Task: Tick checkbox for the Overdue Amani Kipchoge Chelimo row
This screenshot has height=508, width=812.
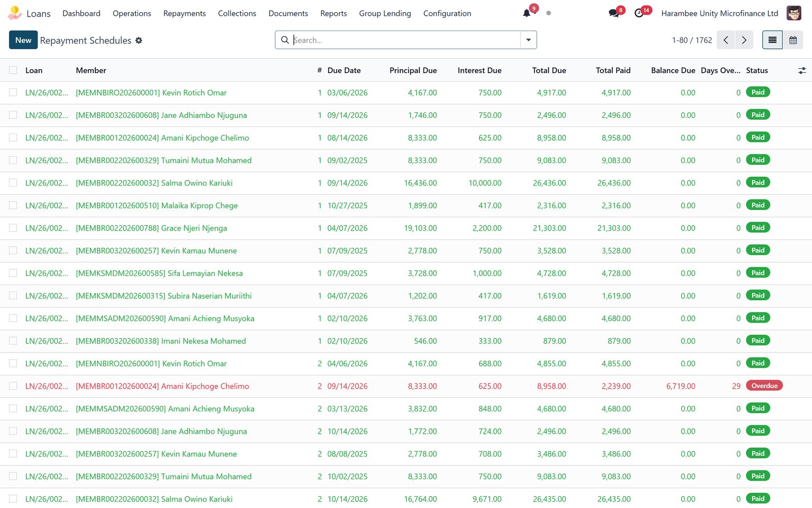Action: (13, 386)
